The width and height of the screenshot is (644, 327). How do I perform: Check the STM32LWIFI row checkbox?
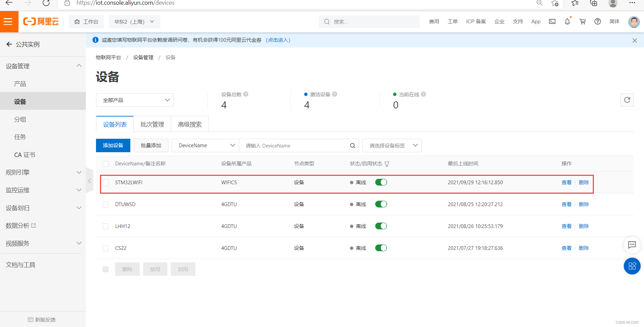(x=106, y=183)
